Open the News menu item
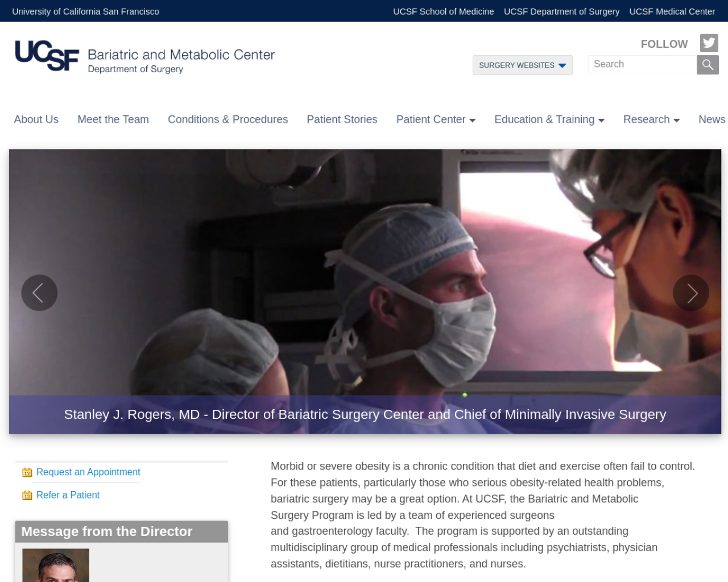This screenshot has height=582, width=728. (712, 119)
